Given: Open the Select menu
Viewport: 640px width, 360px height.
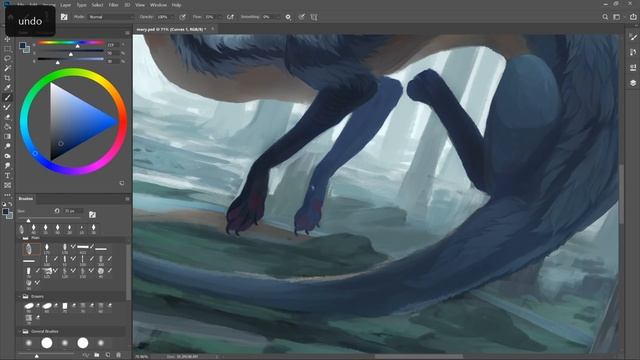Looking at the screenshot, I should click(98, 5).
